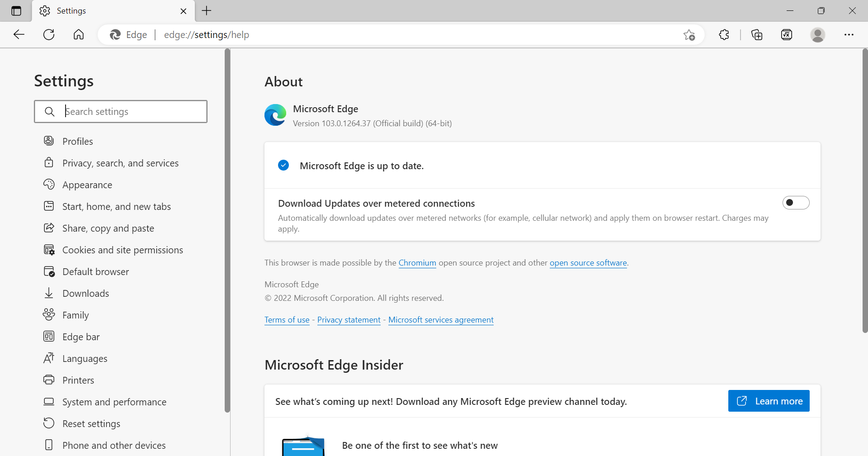868x456 pixels.
Task: Open Settings and more ellipsis menu
Action: 849,34
